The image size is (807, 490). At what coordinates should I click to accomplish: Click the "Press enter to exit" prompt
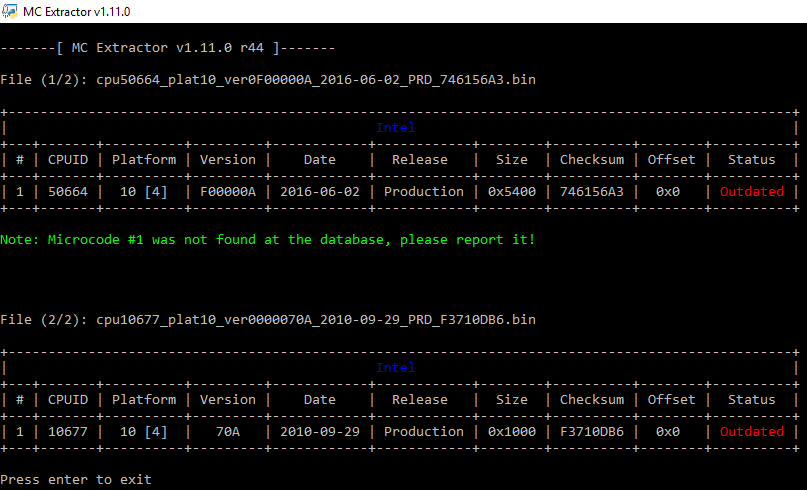click(x=76, y=480)
